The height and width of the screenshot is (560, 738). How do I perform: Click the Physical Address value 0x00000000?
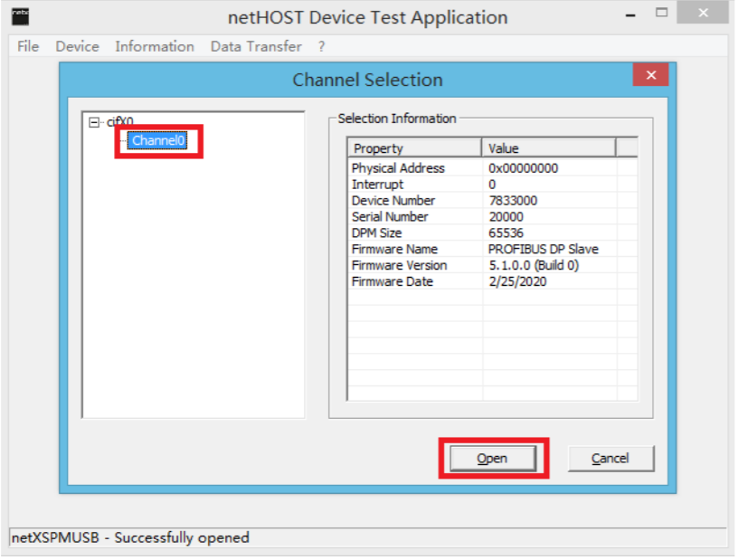pyautogui.click(x=525, y=168)
